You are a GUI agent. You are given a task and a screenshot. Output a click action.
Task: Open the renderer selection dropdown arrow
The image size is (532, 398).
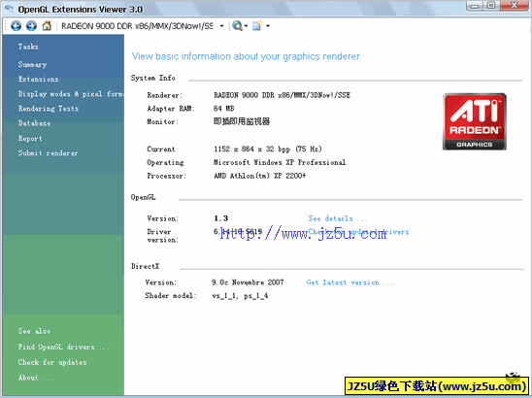click(x=221, y=26)
